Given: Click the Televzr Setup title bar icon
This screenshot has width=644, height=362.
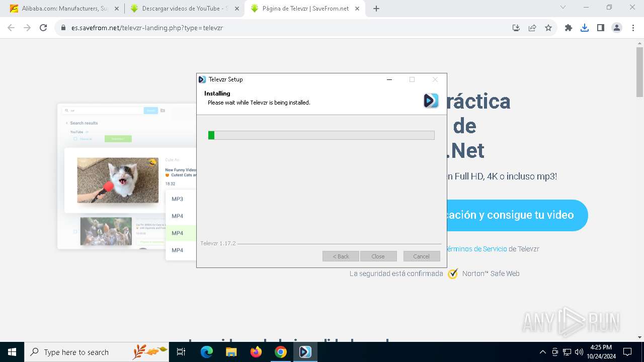Looking at the screenshot, I should (x=202, y=79).
